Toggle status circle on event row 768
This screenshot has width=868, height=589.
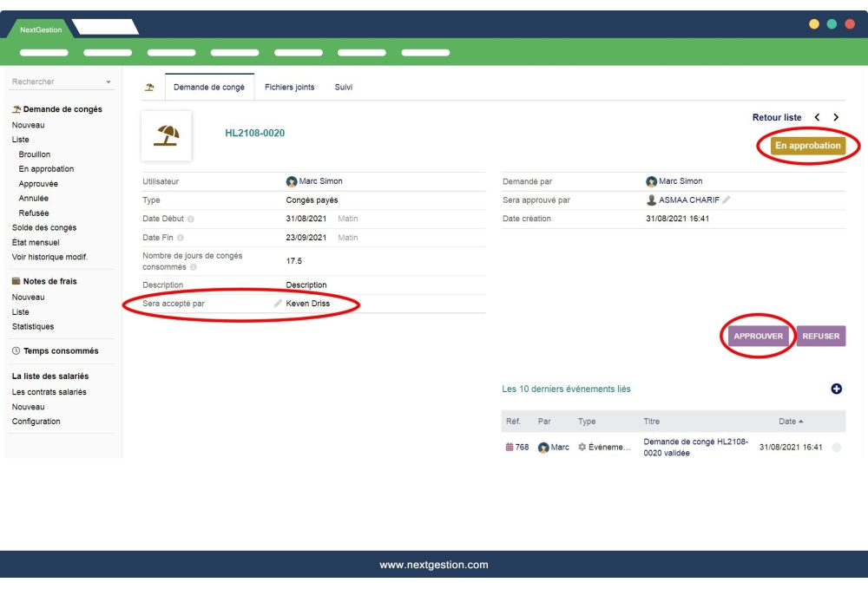[x=837, y=448]
